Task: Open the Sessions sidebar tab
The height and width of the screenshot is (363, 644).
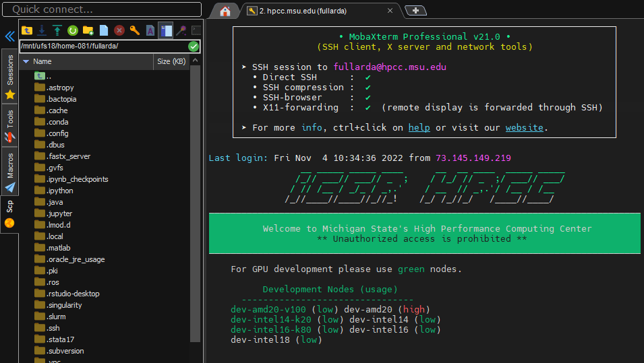Action: coord(10,76)
